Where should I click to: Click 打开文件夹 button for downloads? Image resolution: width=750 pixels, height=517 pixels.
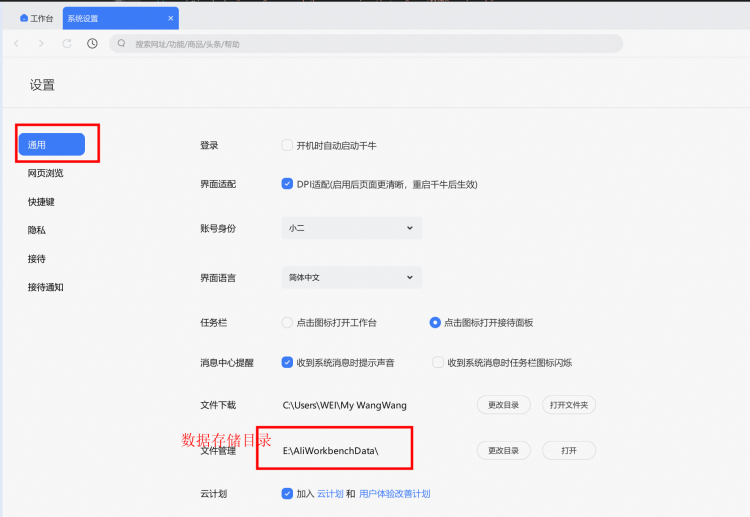[x=569, y=405]
